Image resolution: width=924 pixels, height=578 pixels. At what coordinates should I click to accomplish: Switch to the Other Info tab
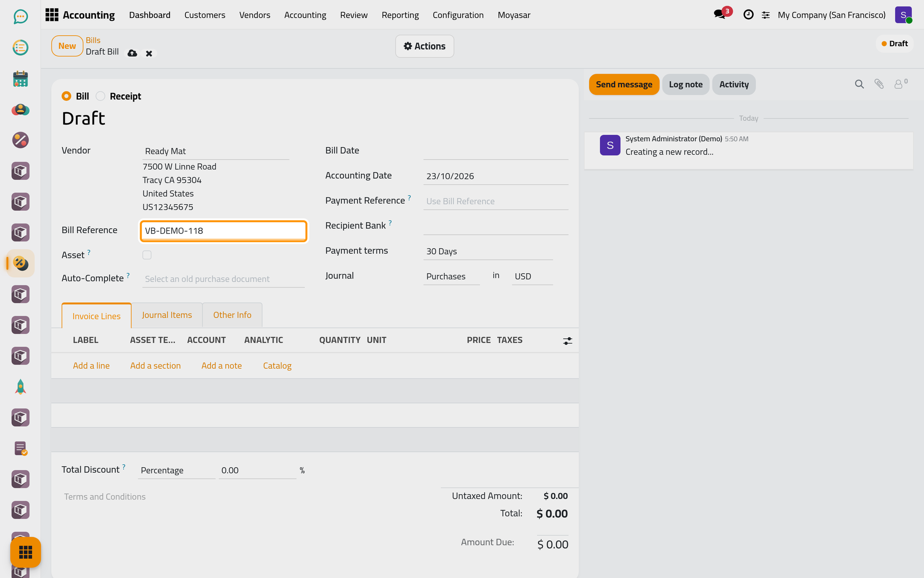click(232, 315)
